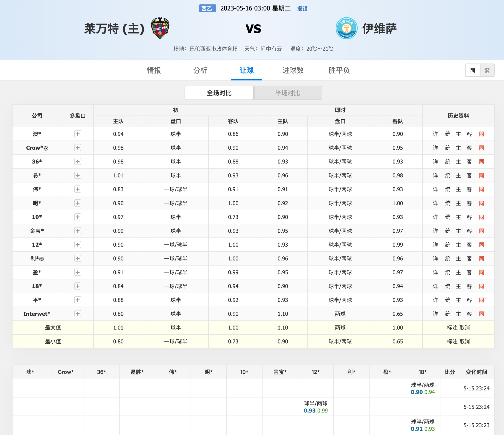Open 主 home history for 12* row
Screen dimensions: 504x435
(x=458, y=245)
